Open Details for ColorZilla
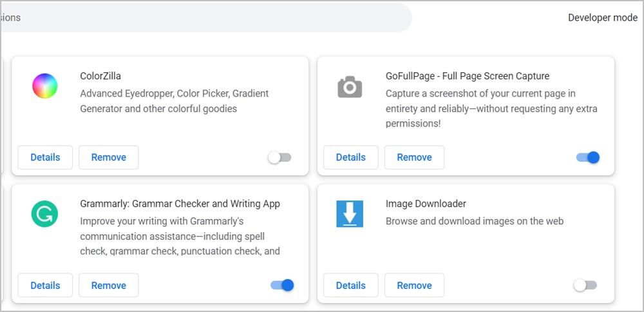 (45, 157)
